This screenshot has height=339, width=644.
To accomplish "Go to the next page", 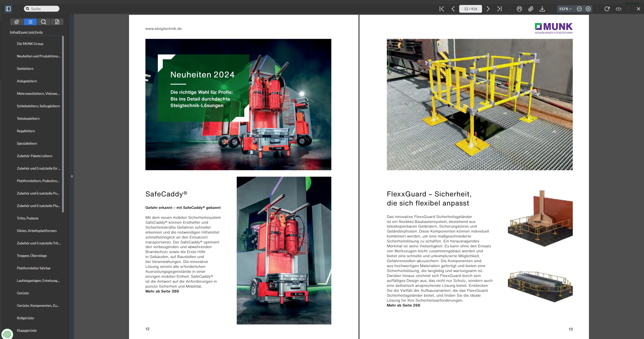I will 488,9.
